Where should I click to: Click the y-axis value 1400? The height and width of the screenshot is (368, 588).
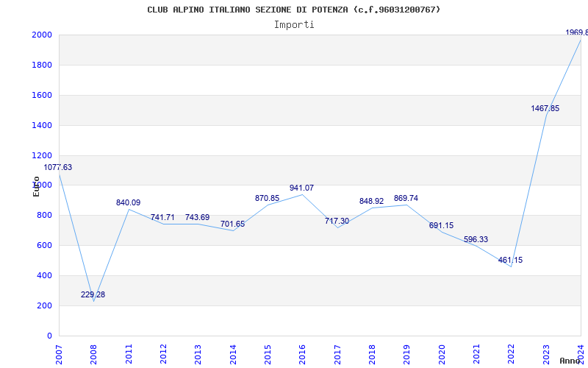tap(43, 125)
